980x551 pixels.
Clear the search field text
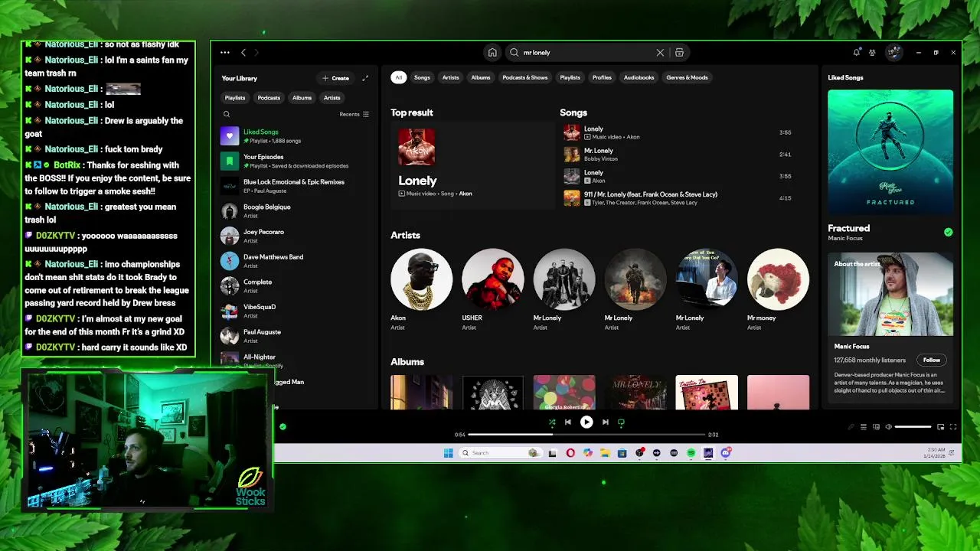point(660,53)
